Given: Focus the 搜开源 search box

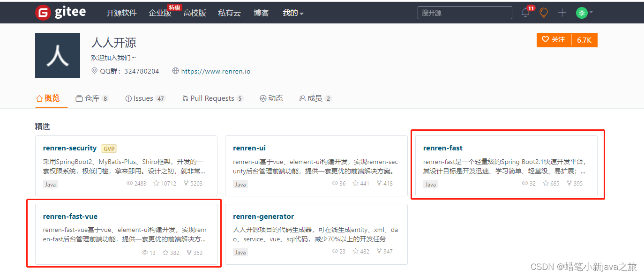Looking at the screenshot, I should [x=465, y=13].
